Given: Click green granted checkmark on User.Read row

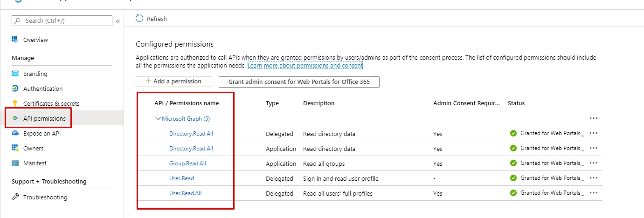Looking at the screenshot, I should [513, 178].
